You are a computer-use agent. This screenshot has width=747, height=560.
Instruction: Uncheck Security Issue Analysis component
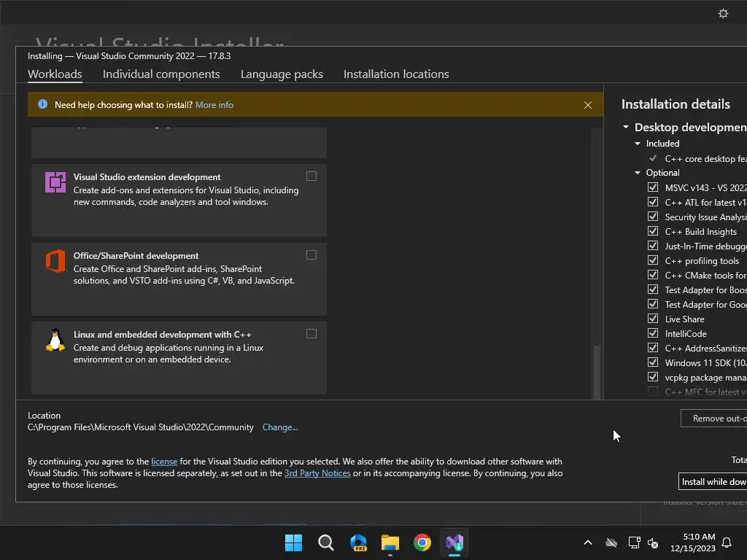pyautogui.click(x=653, y=216)
